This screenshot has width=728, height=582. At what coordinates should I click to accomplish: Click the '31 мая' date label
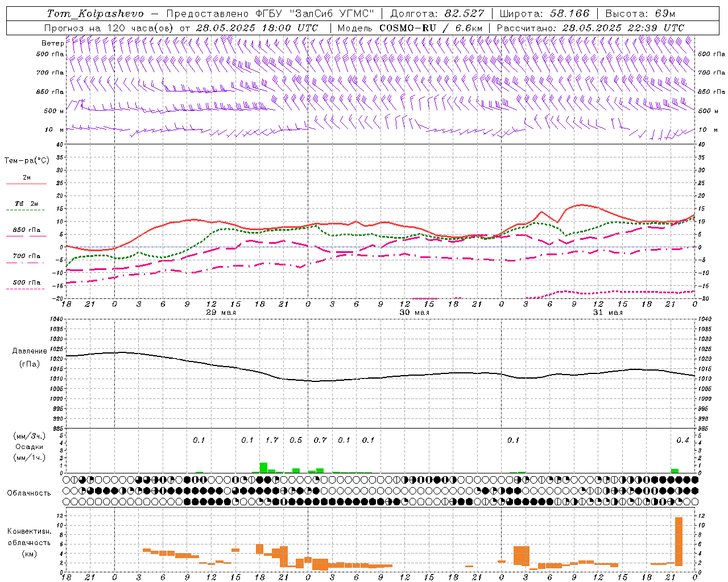pos(607,313)
